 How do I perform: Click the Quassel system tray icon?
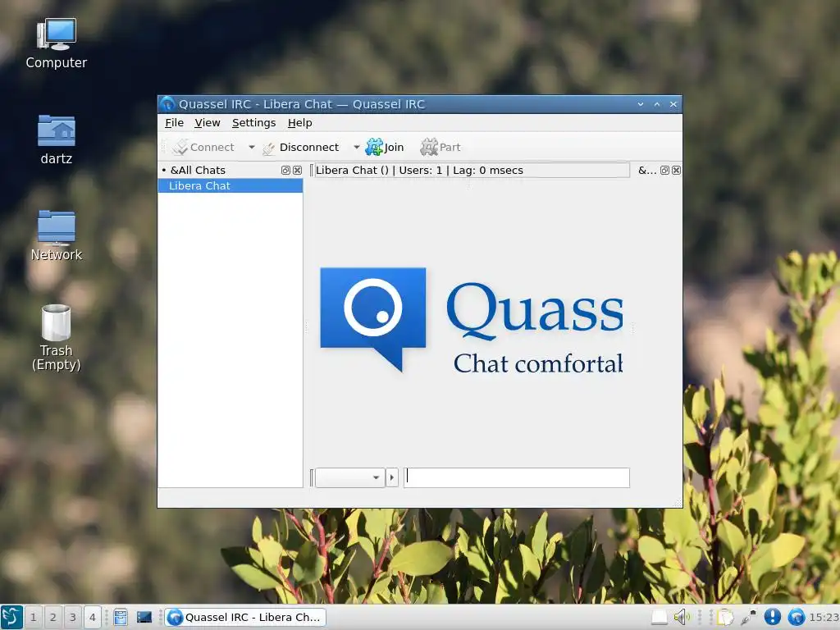[x=796, y=617]
